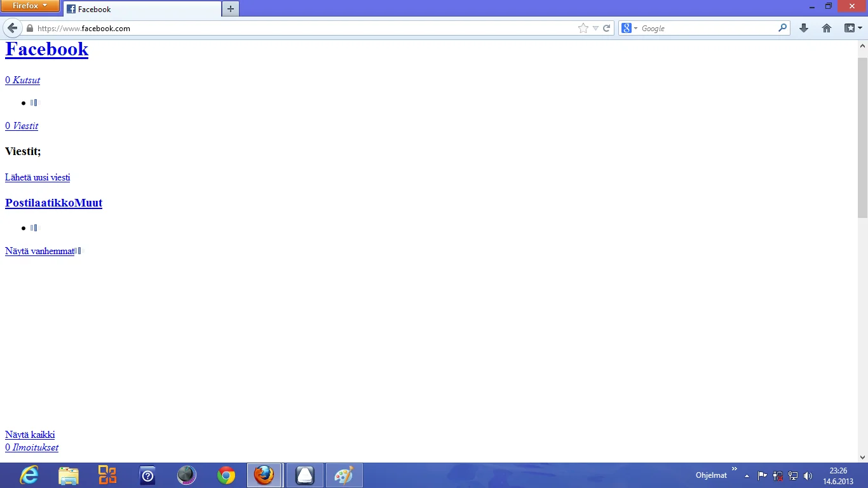The height and width of the screenshot is (488, 868).
Task: Open Internet Explorer from the taskbar
Action: coord(29,475)
